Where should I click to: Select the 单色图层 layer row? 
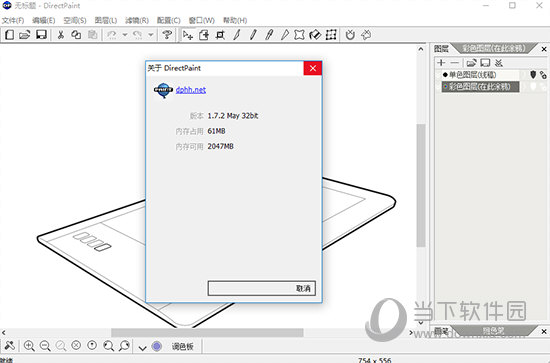[480, 75]
